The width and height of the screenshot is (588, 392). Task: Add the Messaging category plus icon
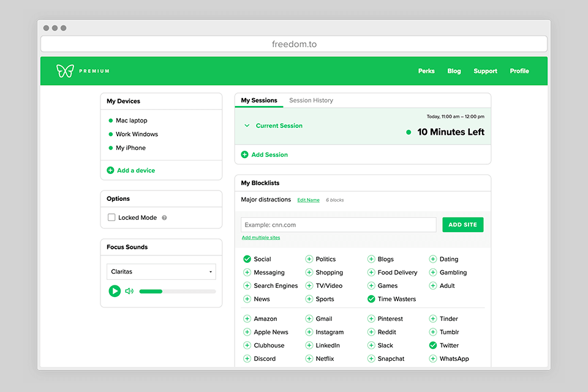click(247, 273)
